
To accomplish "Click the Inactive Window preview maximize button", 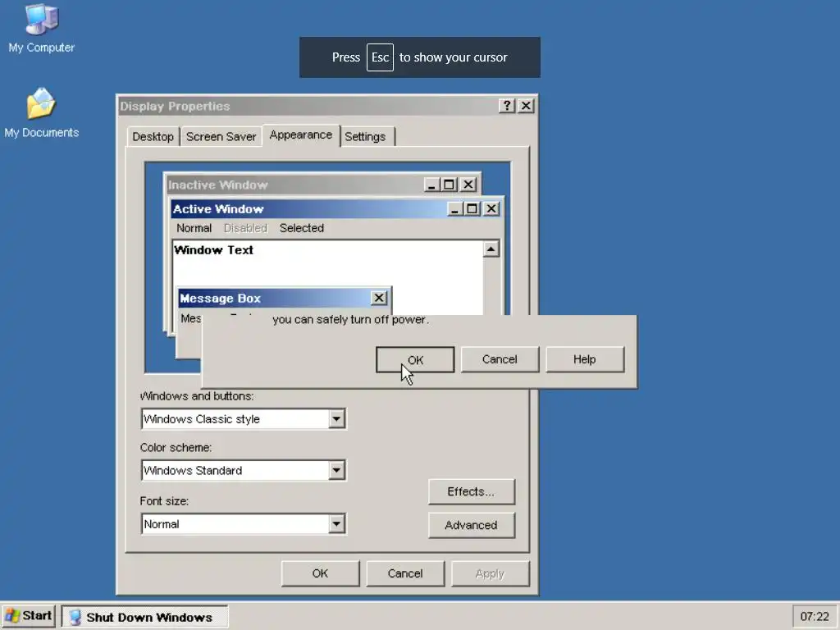I will tap(449, 185).
